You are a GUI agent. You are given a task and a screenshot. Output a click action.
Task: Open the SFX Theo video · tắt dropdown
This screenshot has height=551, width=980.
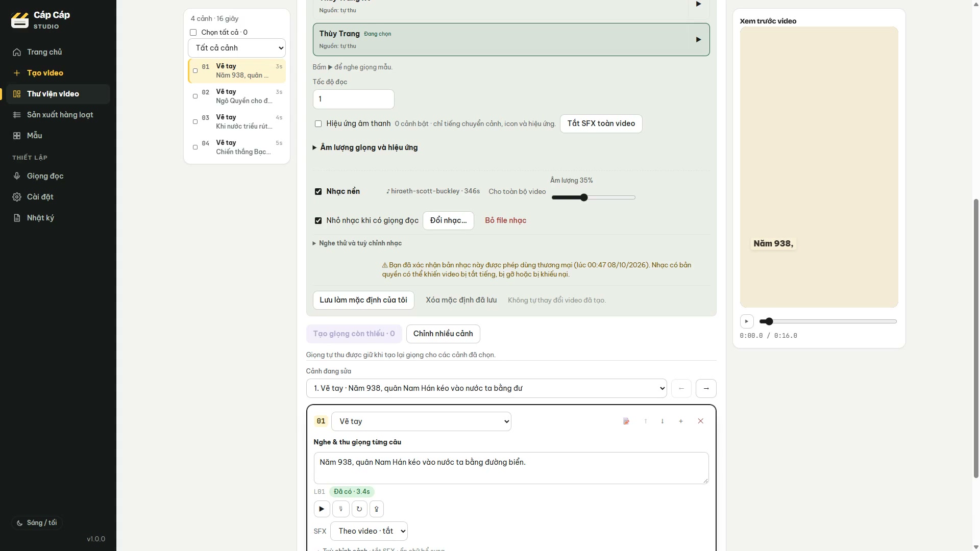[369, 531]
